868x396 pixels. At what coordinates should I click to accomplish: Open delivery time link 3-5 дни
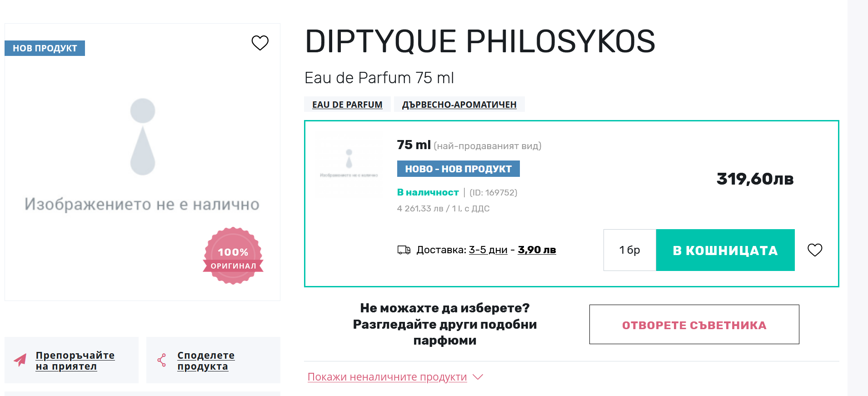tap(488, 250)
